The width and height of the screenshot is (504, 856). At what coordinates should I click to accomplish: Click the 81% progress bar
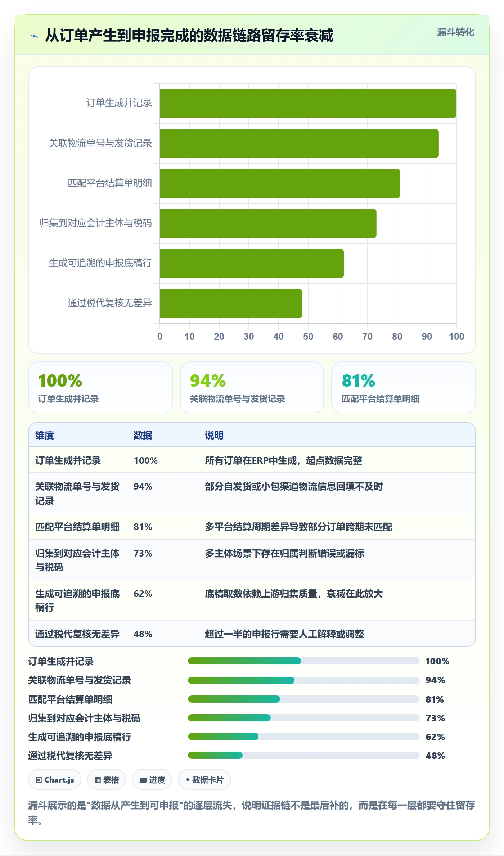click(304, 699)
